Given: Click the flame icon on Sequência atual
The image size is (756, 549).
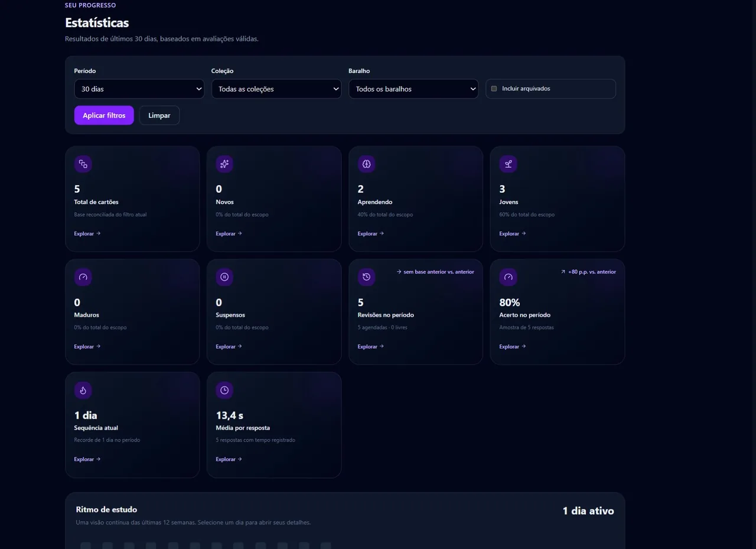Looking at the screenshot, I should (83, 390).
